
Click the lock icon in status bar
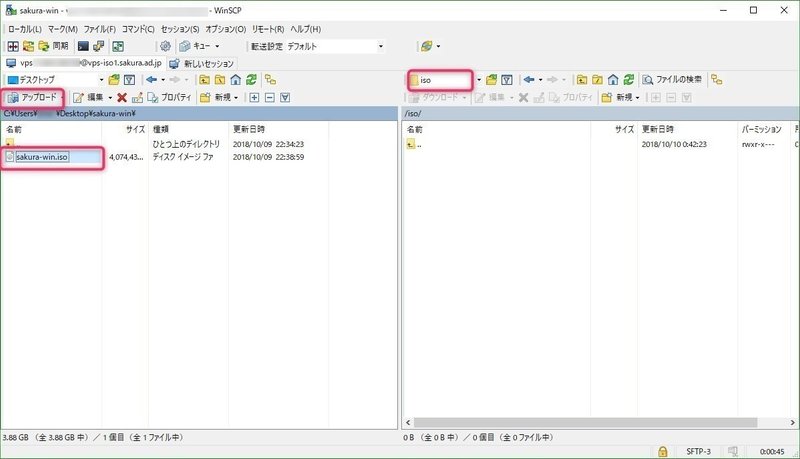(662, 451)
